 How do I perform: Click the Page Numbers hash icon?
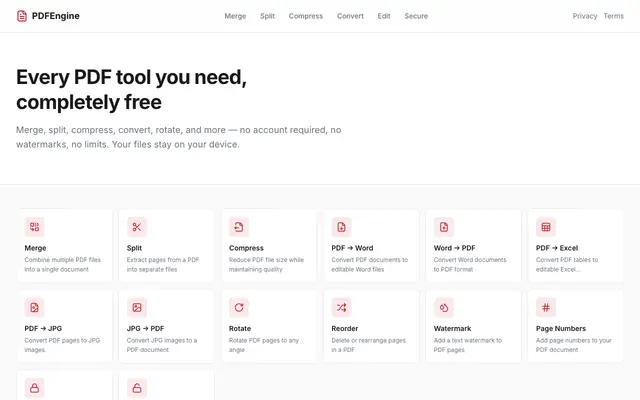point(546,307)
